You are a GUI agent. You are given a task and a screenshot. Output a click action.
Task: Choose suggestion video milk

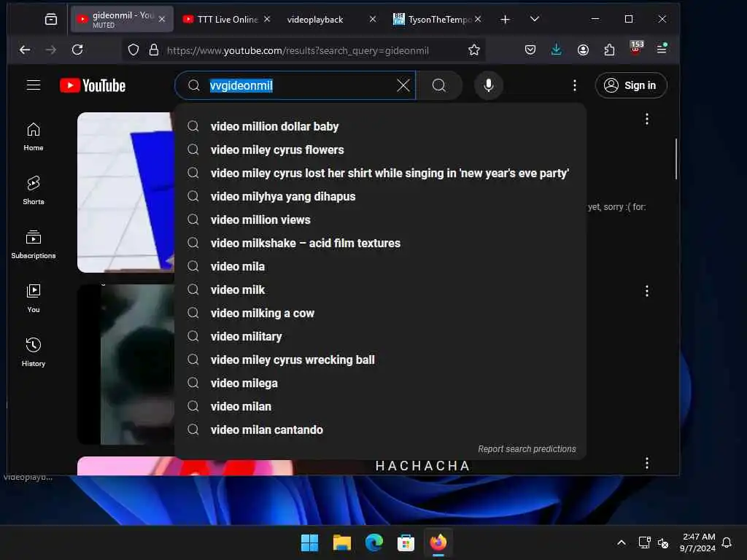pyautogui.click(x=380, y=289)
